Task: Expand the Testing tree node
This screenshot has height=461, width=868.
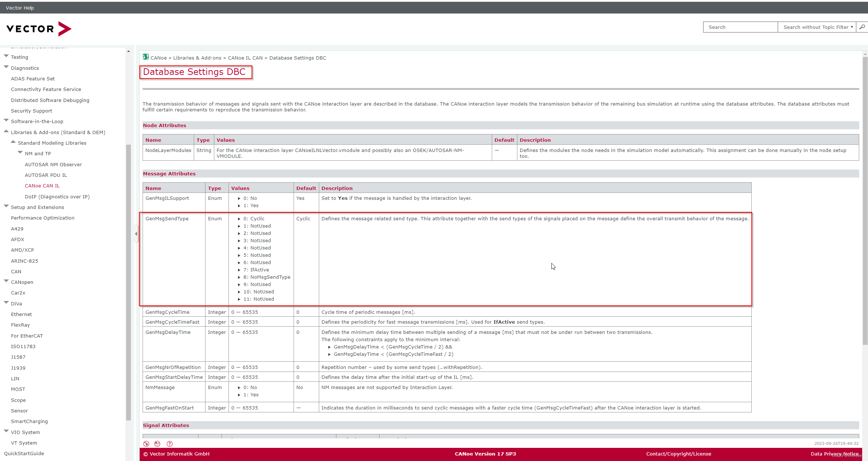Action: 6,56
